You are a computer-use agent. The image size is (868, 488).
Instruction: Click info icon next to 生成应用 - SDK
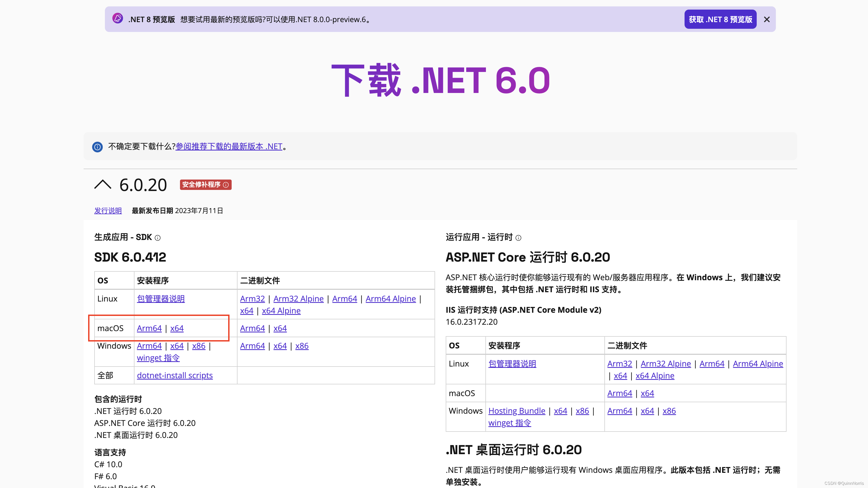(157, 238)
